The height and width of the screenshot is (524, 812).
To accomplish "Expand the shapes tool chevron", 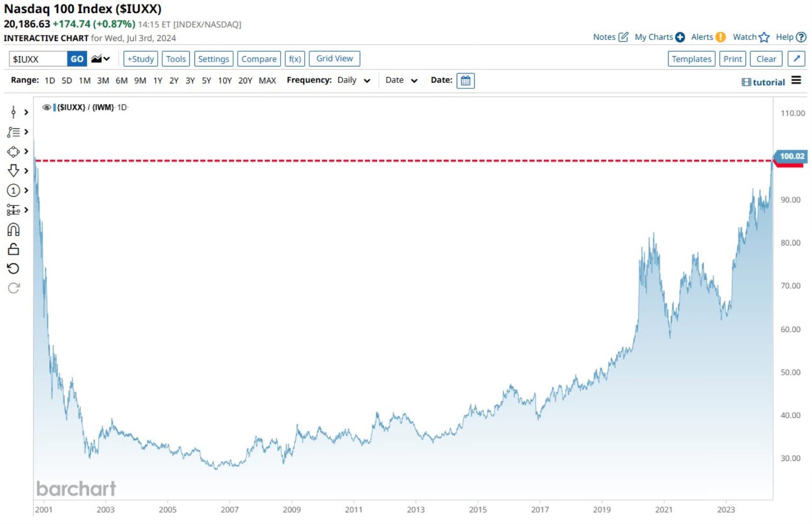I will point(26,151).
